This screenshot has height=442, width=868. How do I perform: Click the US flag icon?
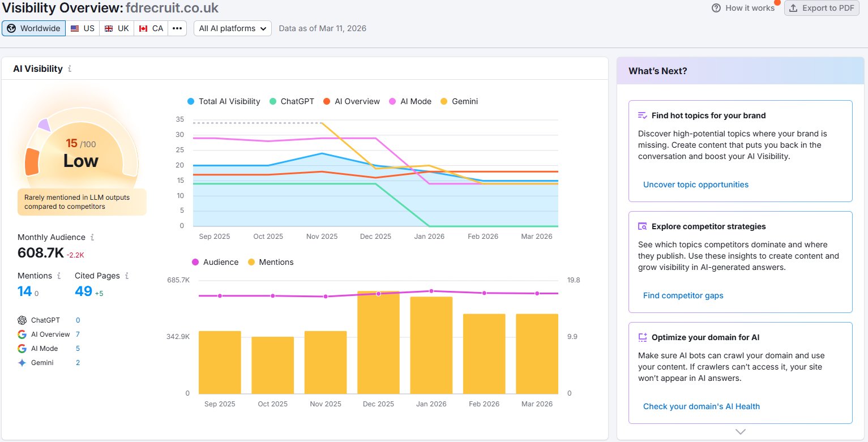coord(75,28)
